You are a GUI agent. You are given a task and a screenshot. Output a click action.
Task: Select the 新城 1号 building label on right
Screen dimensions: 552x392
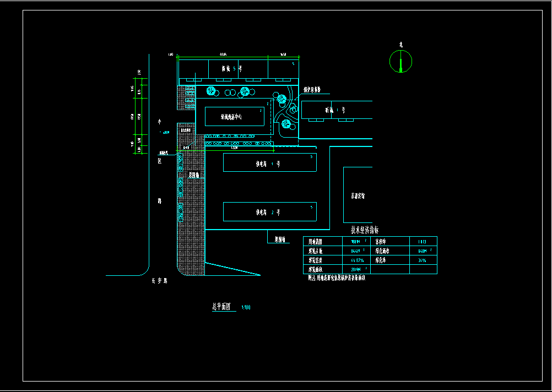[335, 110]
